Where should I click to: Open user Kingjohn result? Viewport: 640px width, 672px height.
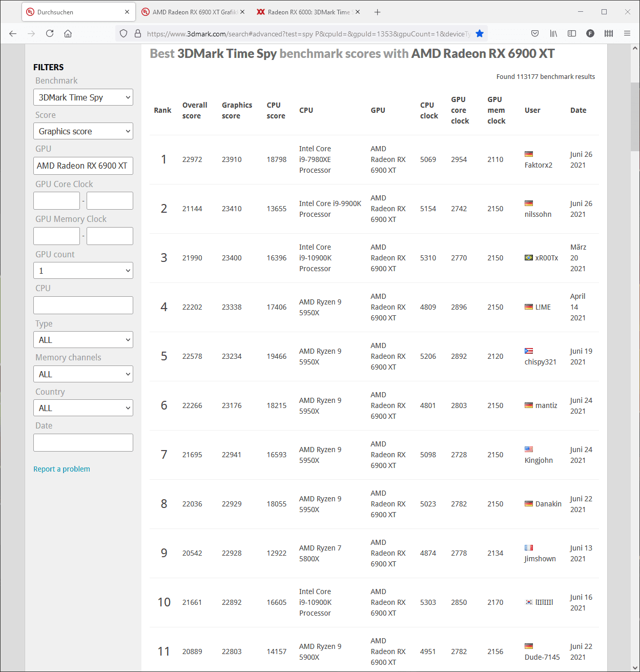pyautogui.click(x=539, y=460)
